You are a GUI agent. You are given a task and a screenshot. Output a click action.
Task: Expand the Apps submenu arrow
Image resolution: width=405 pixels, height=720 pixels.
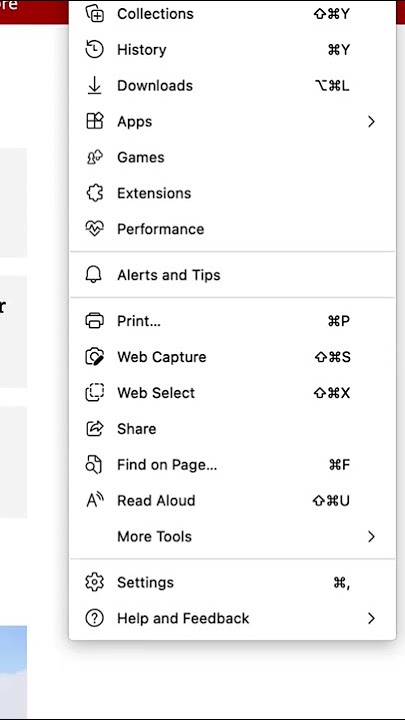coord(371,122)
